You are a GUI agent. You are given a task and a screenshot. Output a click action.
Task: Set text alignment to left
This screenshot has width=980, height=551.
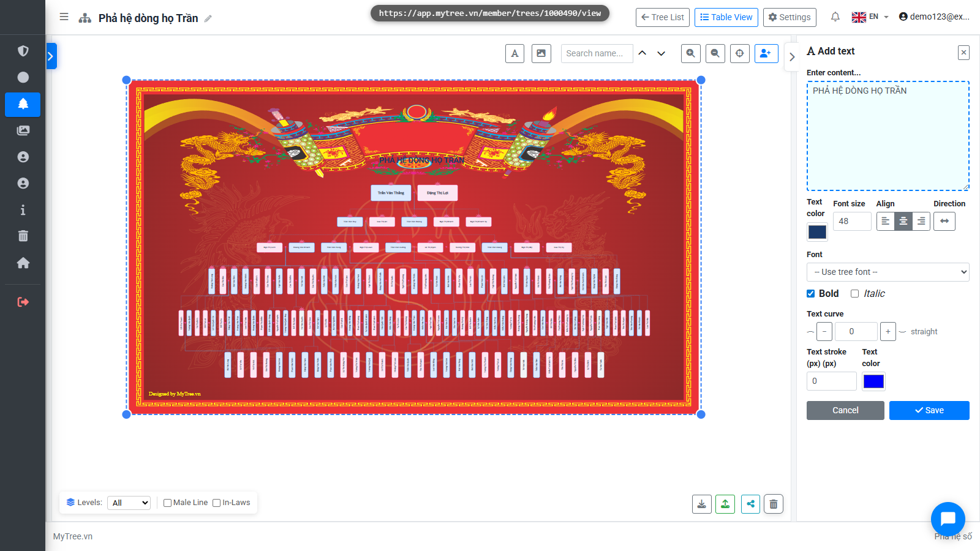(x=886, y=221)
